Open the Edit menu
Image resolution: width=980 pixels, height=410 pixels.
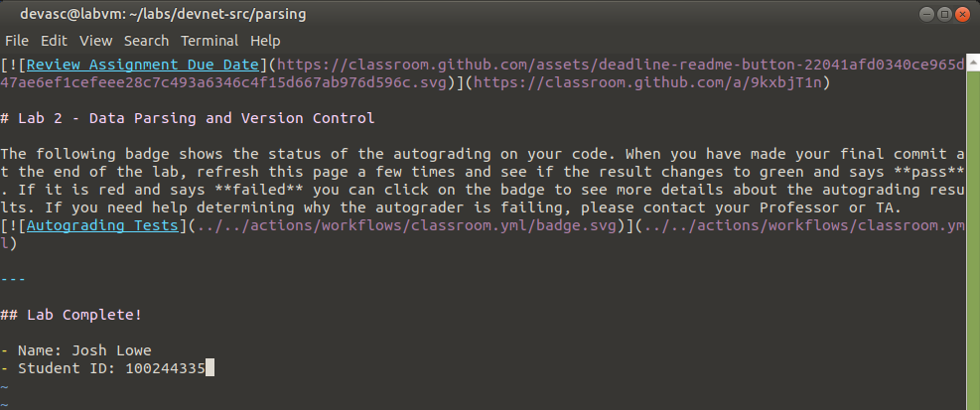tap(54, 41)
